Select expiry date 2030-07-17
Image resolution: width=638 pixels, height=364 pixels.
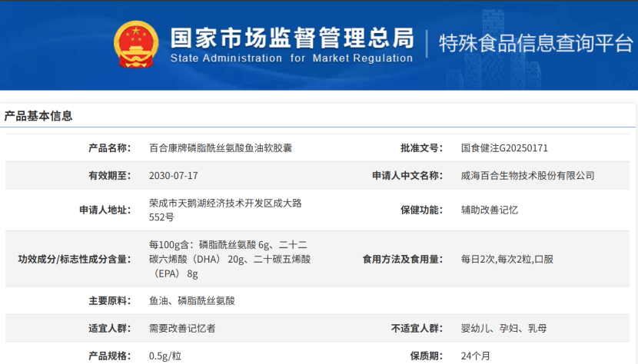[173, 176]
